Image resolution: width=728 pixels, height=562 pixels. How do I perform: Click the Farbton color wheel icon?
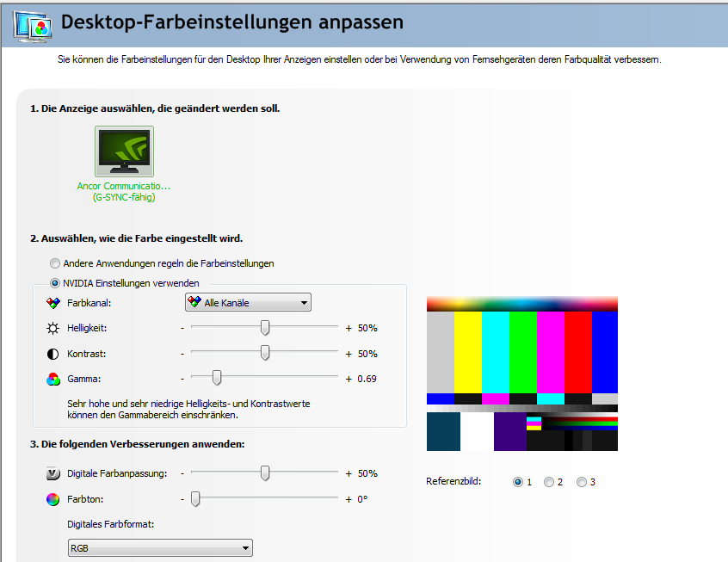click(x=53, y=500)
